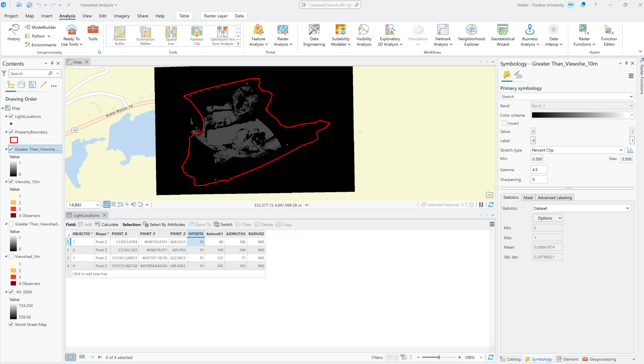Click the table zoom slider
The width and height of the screenshot is (644, 364).
pos(439,357)
